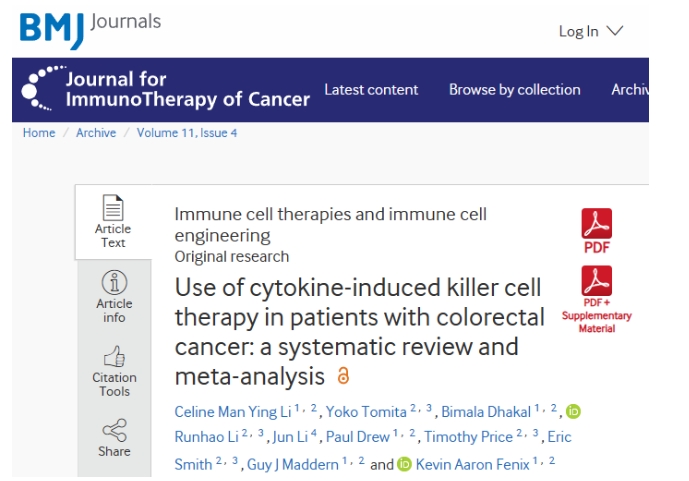
Task: Open the Article info icon
Action: (114, 282)
